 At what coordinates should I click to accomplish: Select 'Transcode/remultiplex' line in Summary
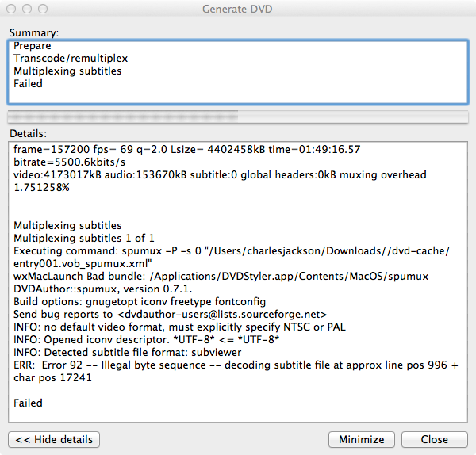pos(71,58)
